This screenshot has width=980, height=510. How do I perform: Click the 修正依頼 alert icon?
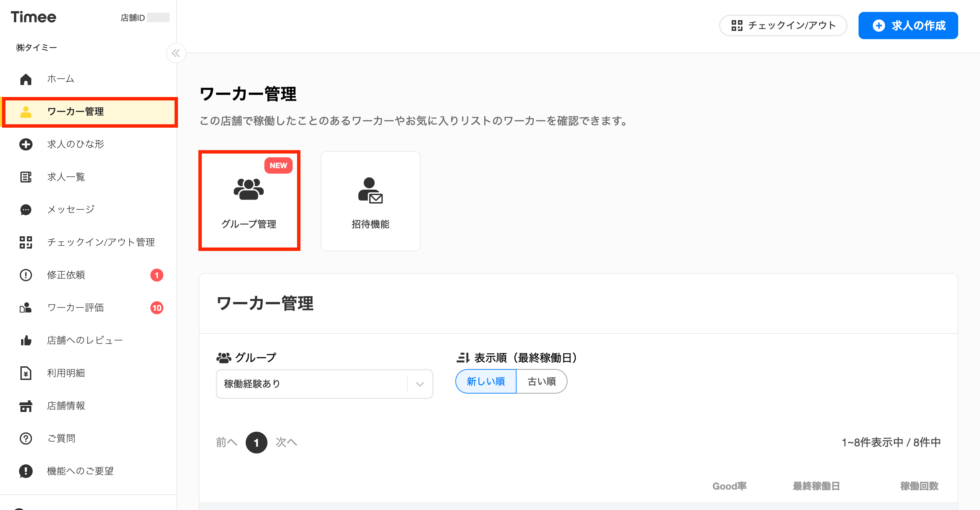click(26, 275)
